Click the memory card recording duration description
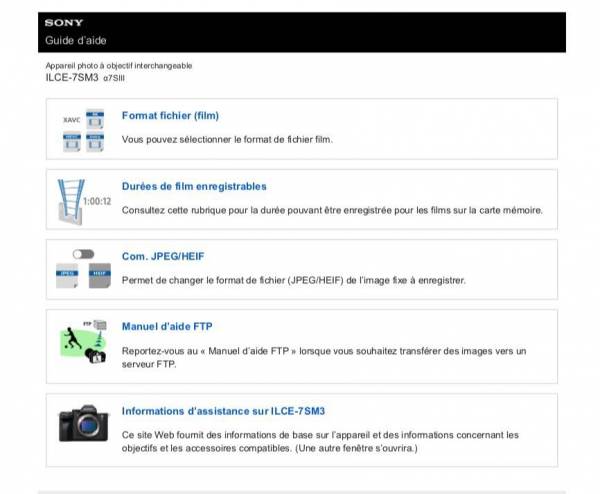Viewport: 600px width, 494px height. (x=332, y=210)
